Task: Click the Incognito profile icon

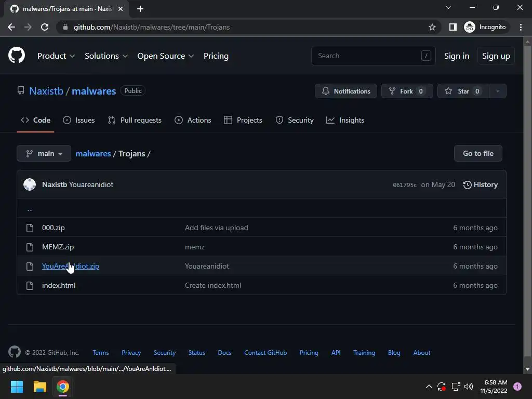Action: coord(470,27)
